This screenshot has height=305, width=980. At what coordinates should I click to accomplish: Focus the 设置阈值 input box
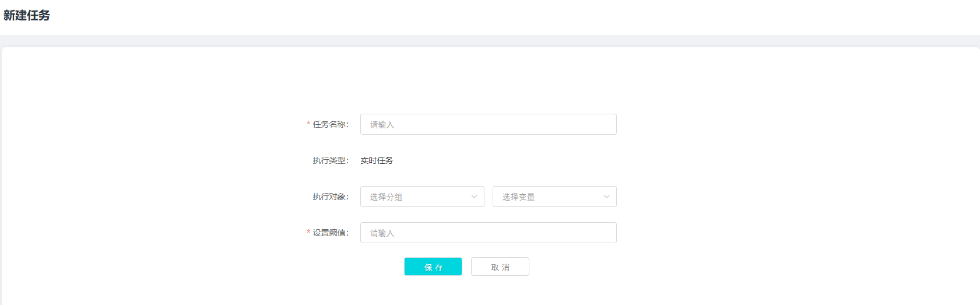pos(488,233)
